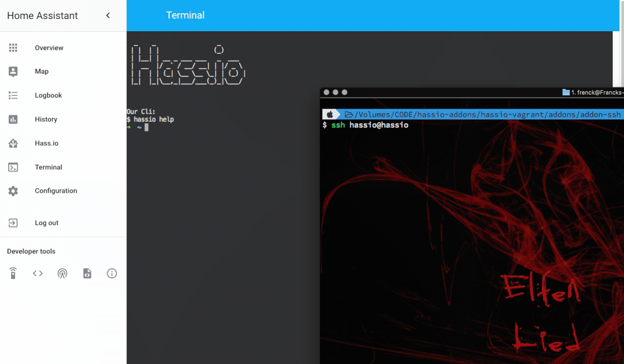Open States developer tool icon
Image resolution: width=624 pixels, height=364 pixels.
tap(38, 273)
